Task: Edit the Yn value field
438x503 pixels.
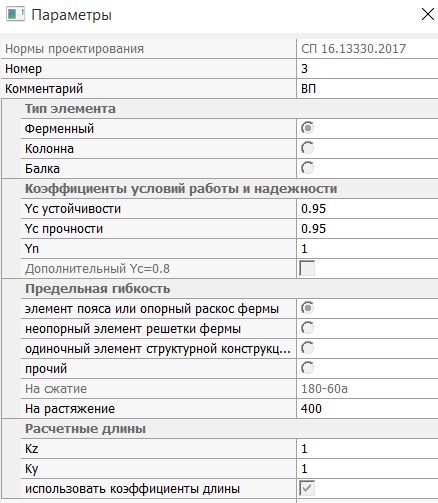Action: [x=367, y=249]
